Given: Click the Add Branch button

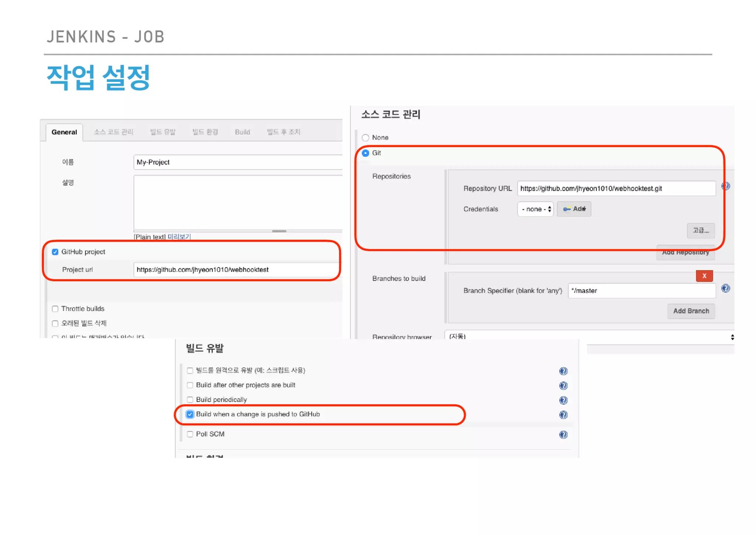Looking at the screenshot, I should tap(691, 311).
